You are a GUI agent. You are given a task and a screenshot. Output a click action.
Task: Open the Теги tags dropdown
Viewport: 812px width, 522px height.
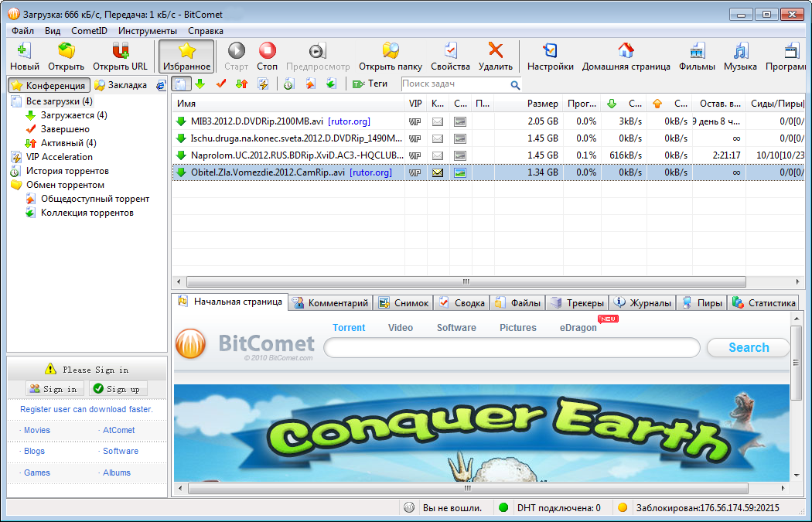pos(370,84)
